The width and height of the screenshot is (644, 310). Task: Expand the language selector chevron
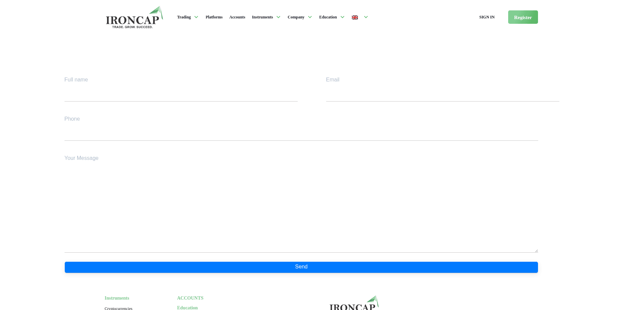coord(366,17)
